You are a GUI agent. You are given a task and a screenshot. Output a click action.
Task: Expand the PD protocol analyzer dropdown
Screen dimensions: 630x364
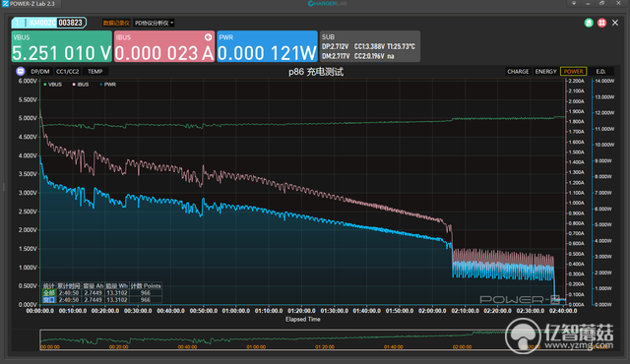click(154, 23)
